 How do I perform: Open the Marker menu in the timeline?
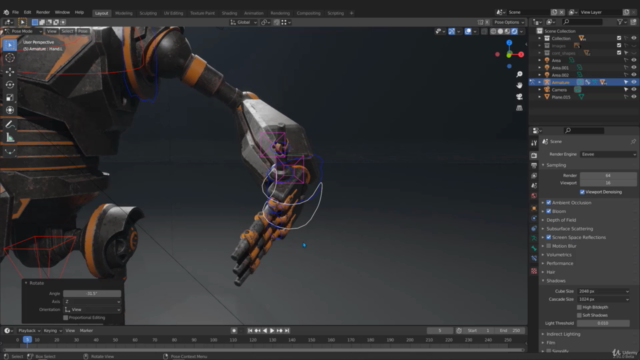pos(87,331)
